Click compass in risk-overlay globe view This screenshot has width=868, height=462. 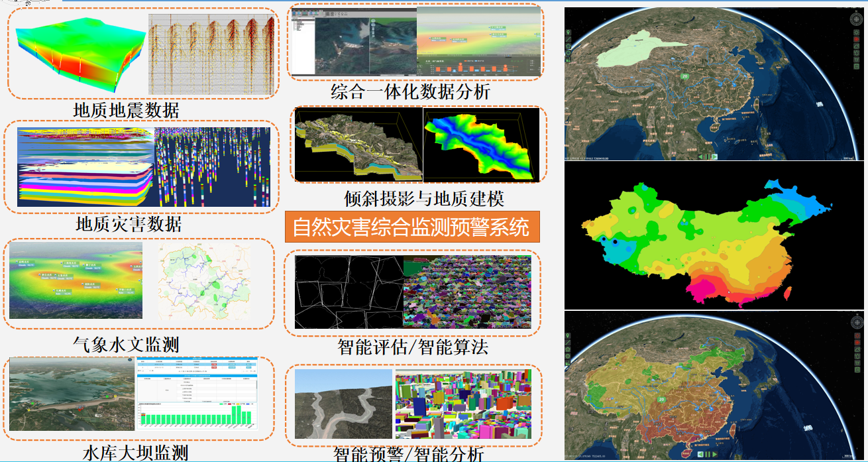tap(857, 322)
